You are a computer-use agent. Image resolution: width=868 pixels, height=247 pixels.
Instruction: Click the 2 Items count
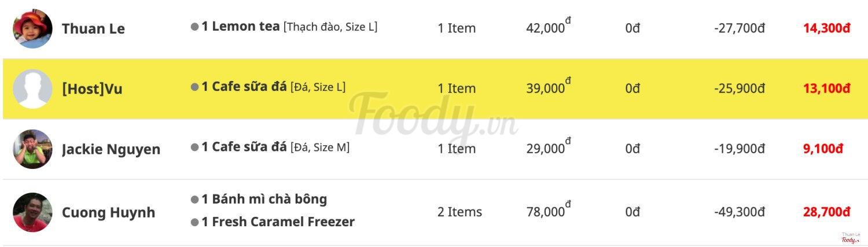coord(459,212)
